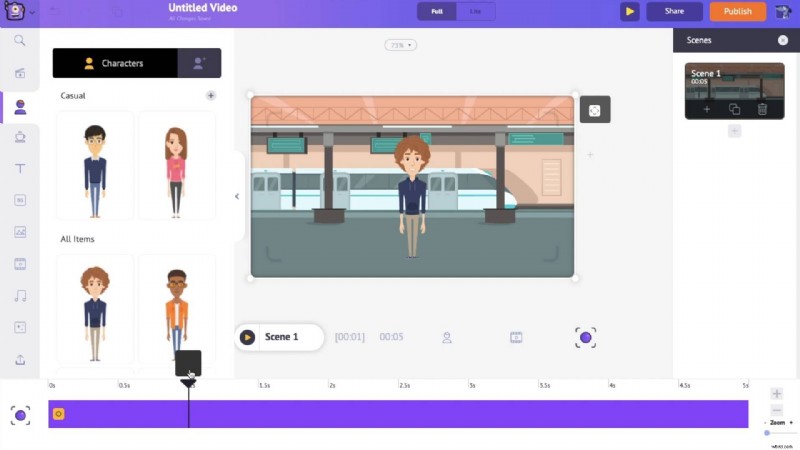Open the effects sidebar icon
Image resolution: width=800 pixels, height=450 pixels.
(x=20, y=328)
